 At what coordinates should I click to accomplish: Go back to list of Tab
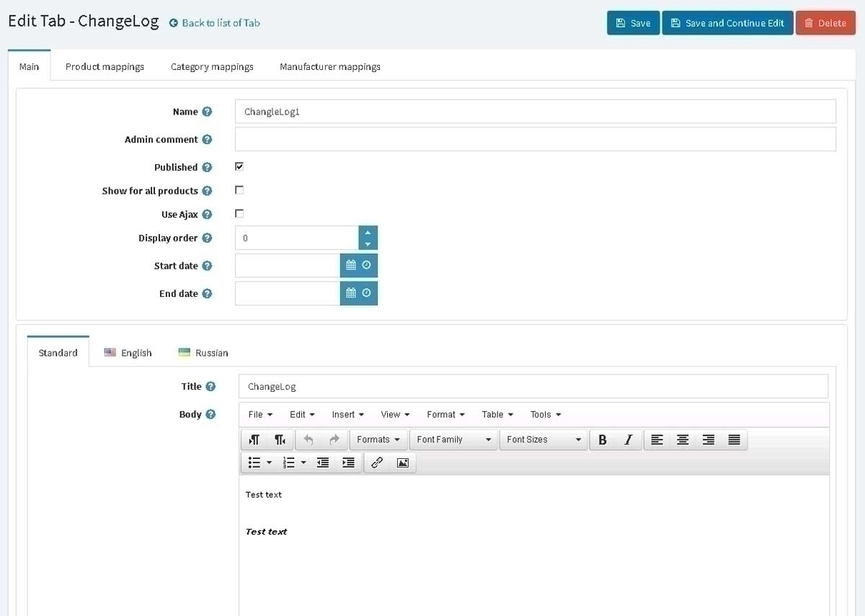click(215, 23)
